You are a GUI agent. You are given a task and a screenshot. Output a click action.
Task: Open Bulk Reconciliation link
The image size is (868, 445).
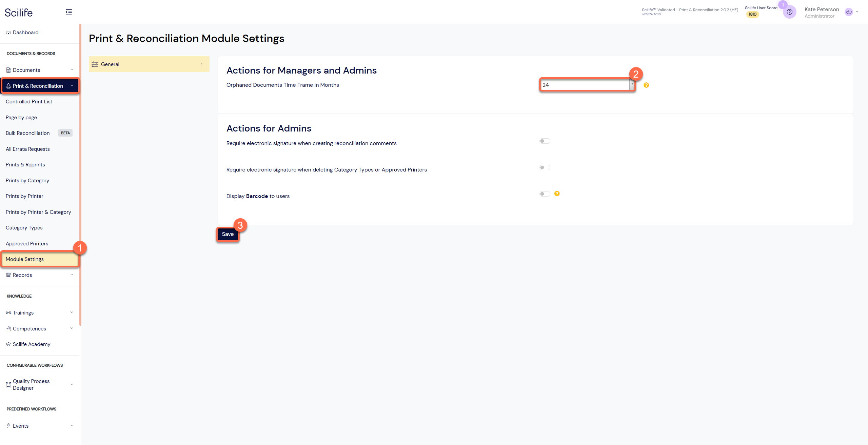[28, 133]
